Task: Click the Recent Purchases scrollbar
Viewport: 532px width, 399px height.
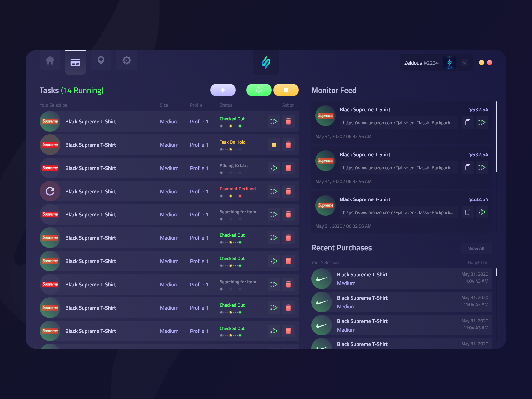Action: pos(497,272)
